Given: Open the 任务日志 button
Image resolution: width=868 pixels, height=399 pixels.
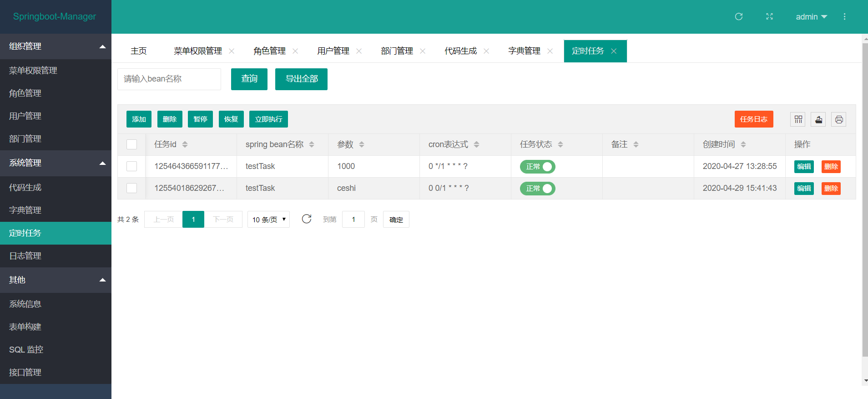Looking at the screenshot, I should [754, 119].
